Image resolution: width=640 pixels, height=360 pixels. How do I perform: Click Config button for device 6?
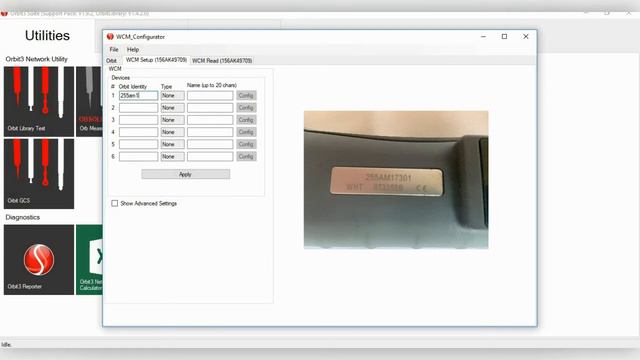click(246, 156)
